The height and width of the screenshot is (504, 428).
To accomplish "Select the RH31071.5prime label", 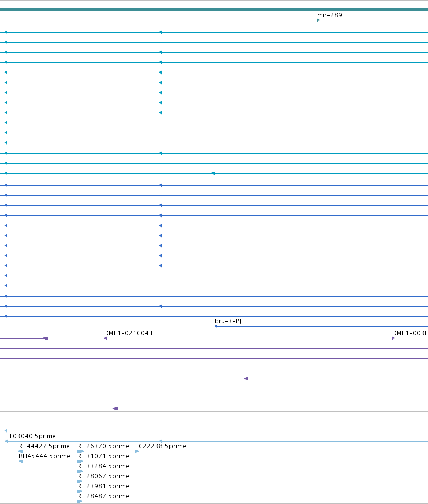I will tap(103, 456).
